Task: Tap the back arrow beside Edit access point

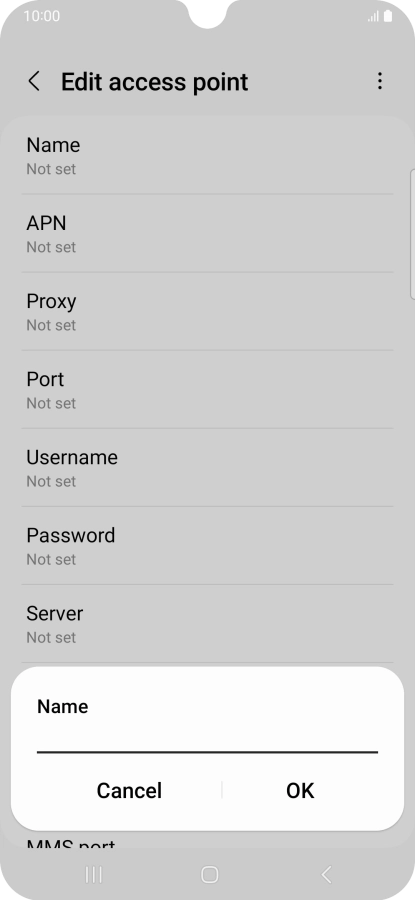Action: coord(34,82)
